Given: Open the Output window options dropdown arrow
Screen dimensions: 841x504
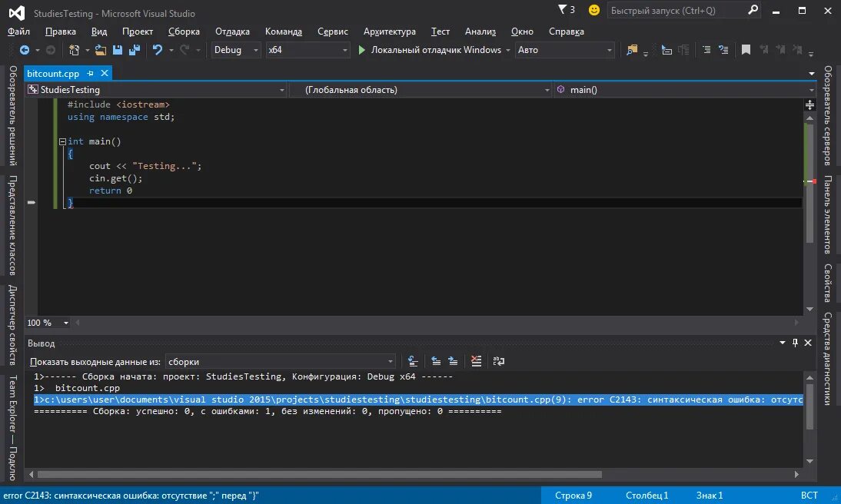Looking at the screenshot, I should (782, 343).
